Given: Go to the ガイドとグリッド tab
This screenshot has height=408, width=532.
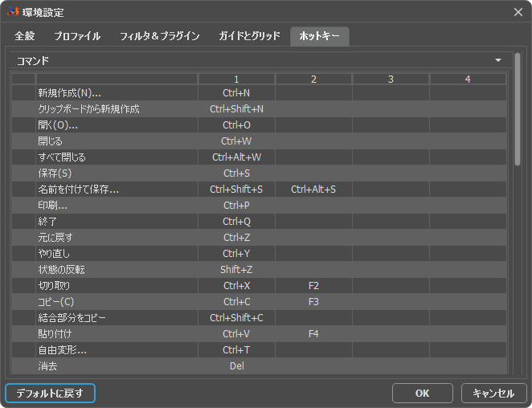Looking at the screenshot, I should [x=249, y=36].
